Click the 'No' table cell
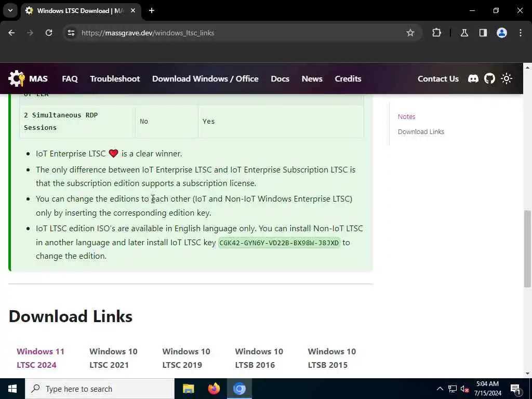The height and width of the screenshot is (399, 532). tap(167, 121)
